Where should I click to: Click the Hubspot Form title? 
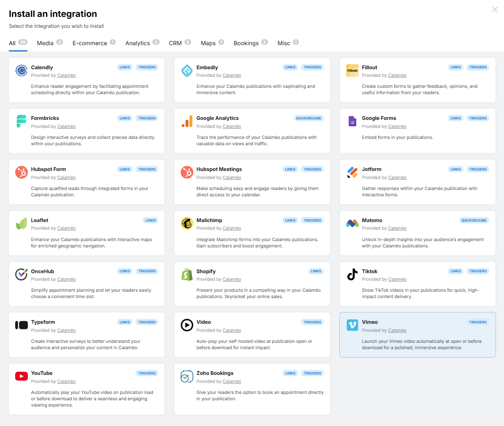click(48, 169)
